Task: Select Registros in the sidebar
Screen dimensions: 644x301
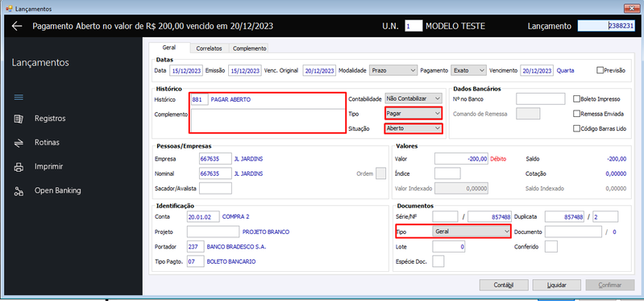Action: (50, 119)
